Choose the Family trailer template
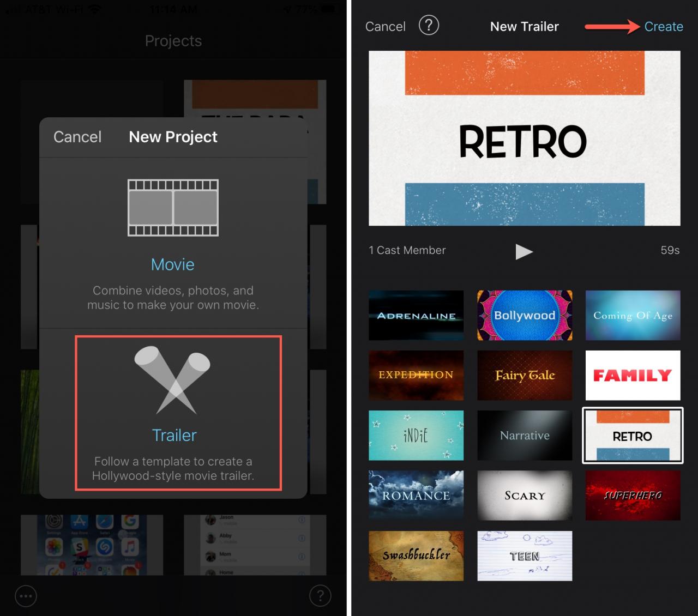This screenshot has height=616, width=698. click(x=633, y=375)
